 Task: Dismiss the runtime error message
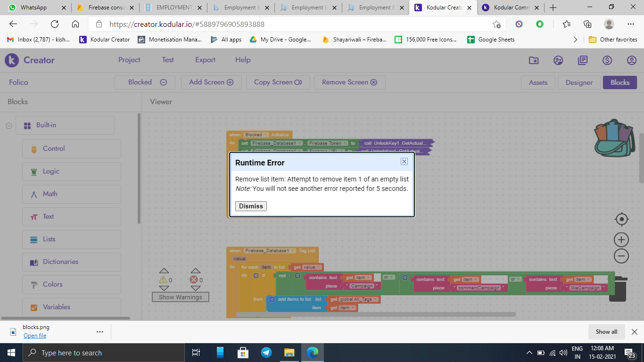click(x=251, y=206)
